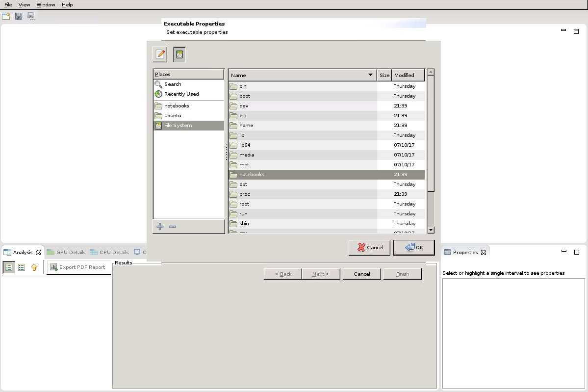The width and height of the screenshot is (588, 392).
Task: Click the disk icon beside the pencil
Action: (179, 54)
